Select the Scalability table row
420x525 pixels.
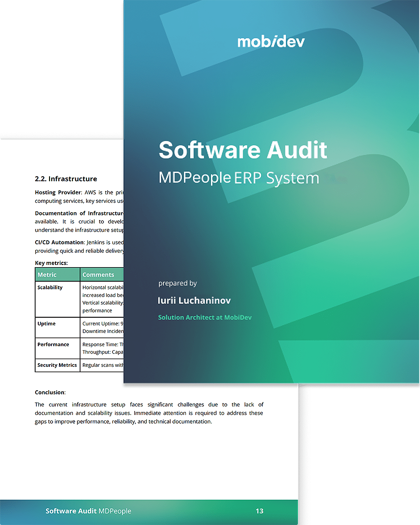tap(50, 288)
